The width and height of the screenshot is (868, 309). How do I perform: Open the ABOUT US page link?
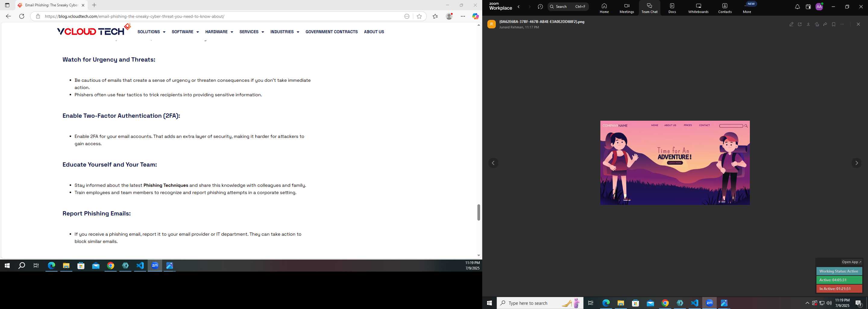point(374,32)
